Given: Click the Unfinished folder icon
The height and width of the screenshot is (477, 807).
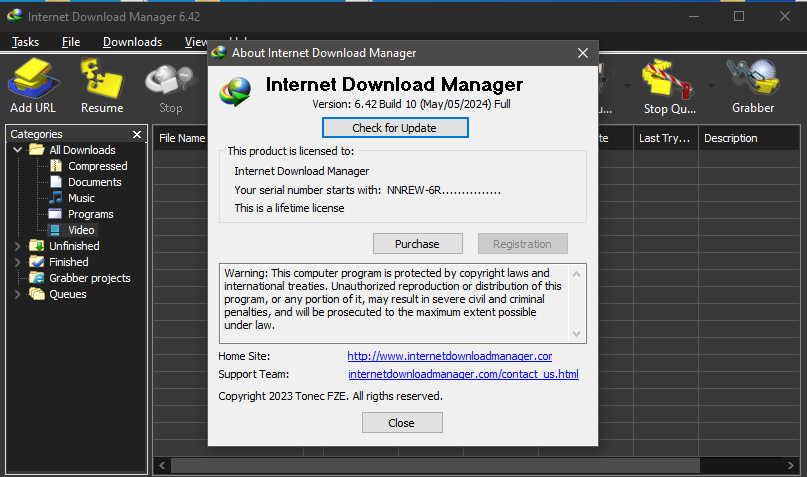Looking at the screenshot, I should pos(37,245).
